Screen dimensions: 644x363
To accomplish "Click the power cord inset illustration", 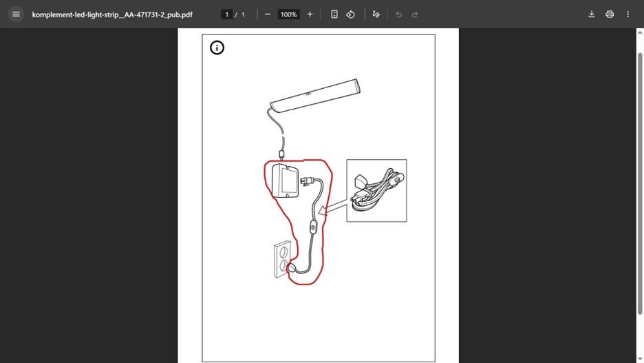I will 376,191.
